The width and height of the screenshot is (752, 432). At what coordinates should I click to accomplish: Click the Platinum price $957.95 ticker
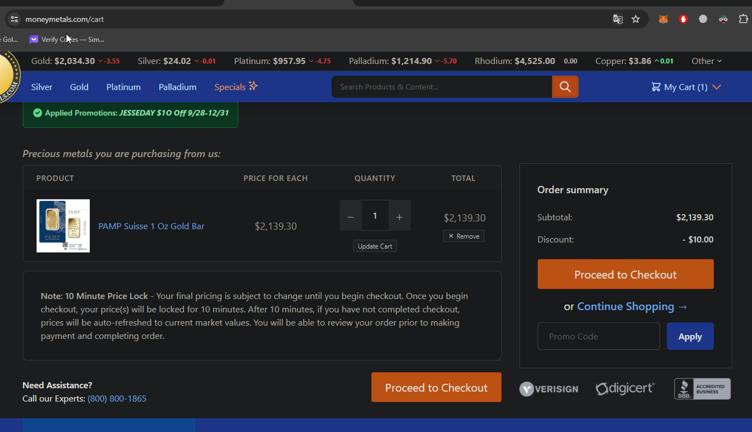click(282, 61)
